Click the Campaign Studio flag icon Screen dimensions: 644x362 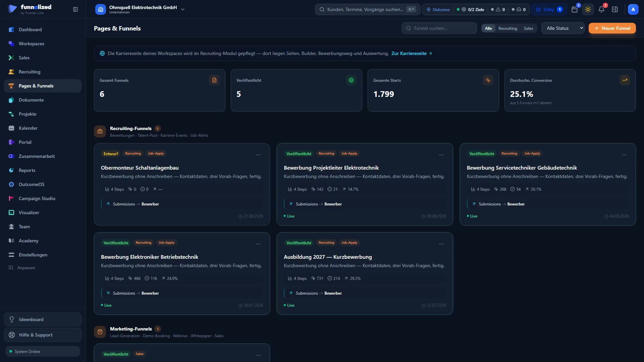[x=11, y=198]
